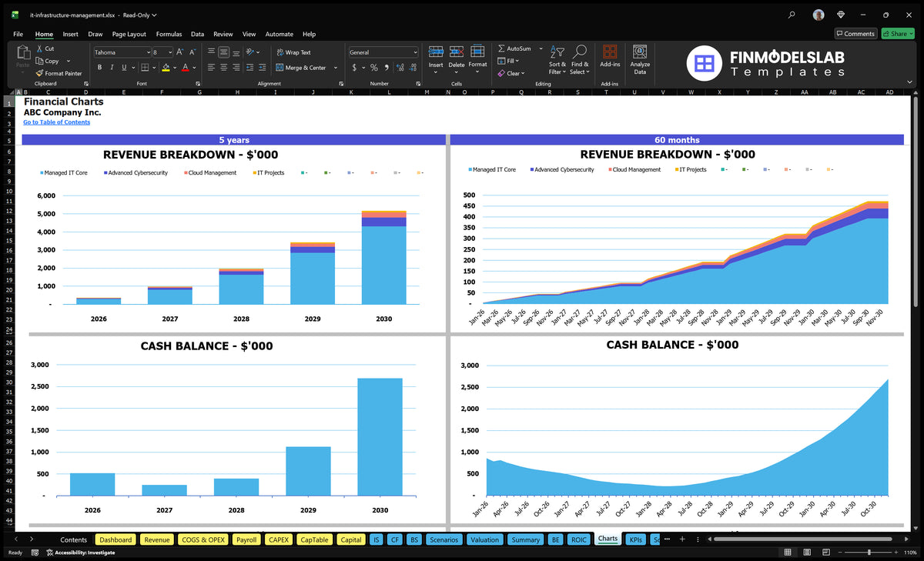The height and width of the screenshot is (561, 924).
Task: Toggle Underline formatting
Action: (124, 68)
